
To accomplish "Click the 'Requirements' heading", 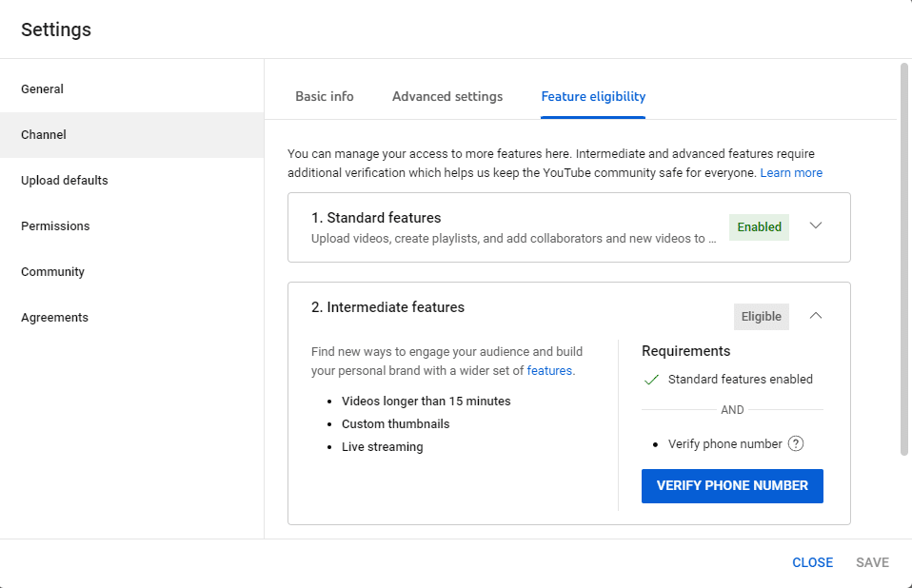I will point(685,351).
